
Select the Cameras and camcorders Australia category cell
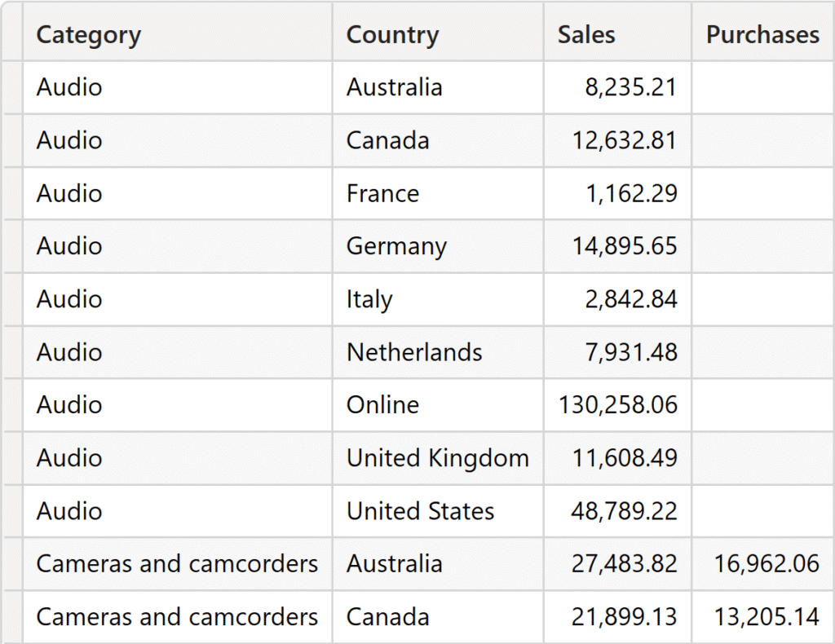point(177,563)
